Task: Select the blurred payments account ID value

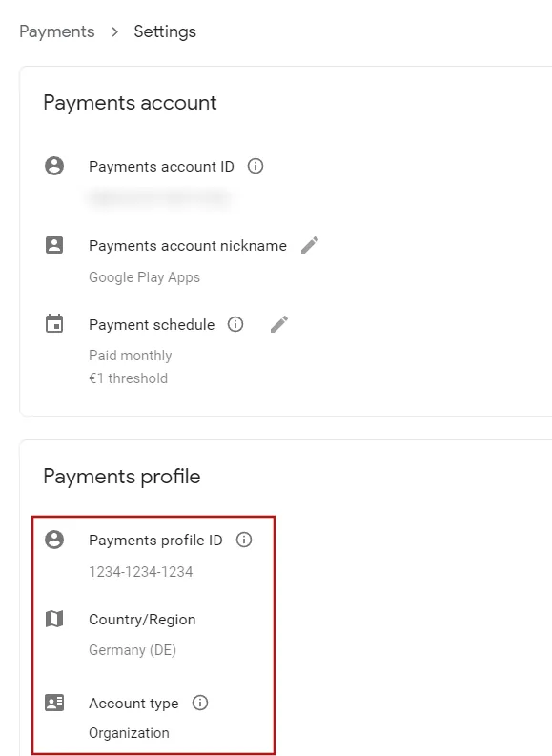Action: 159,197
